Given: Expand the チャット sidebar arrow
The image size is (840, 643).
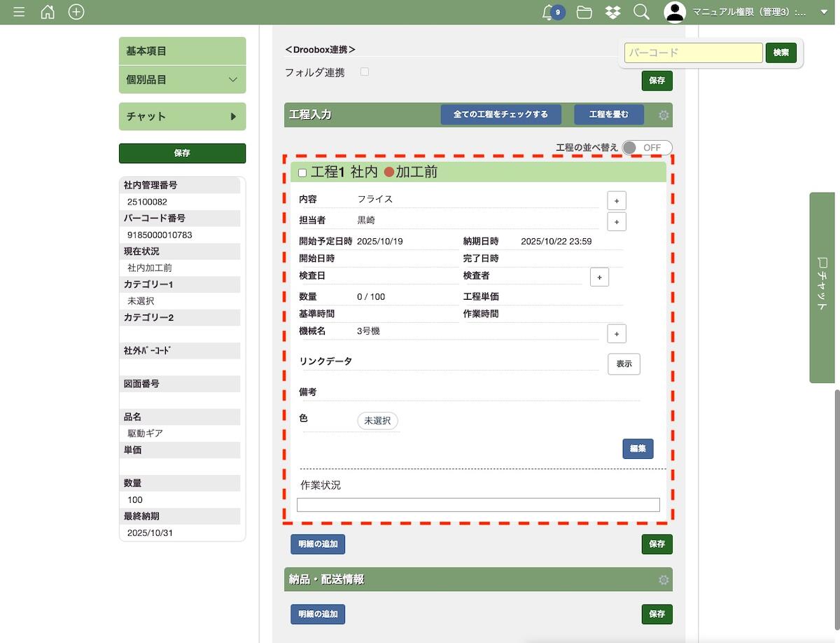Looking at the screenshot, I should (x=233, y=116).
